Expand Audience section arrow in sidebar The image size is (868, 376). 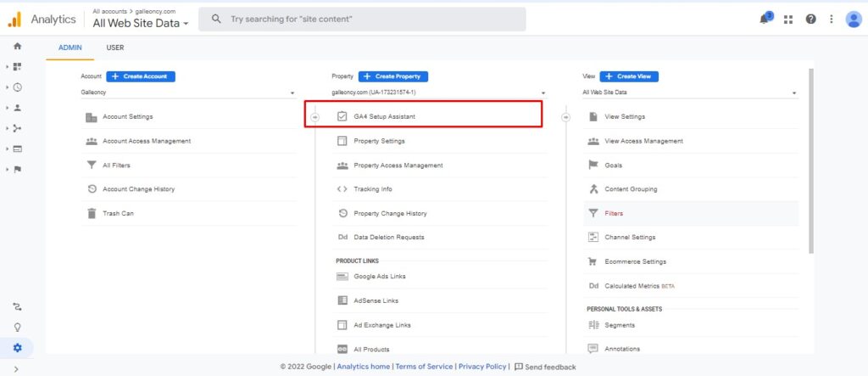point(7,108)
